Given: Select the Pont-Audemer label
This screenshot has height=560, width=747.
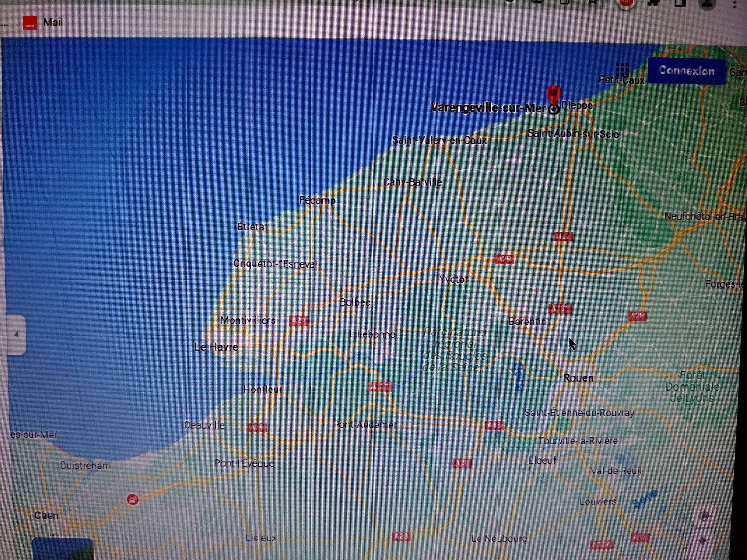Looking at the screenshot, I should point(365,425).
